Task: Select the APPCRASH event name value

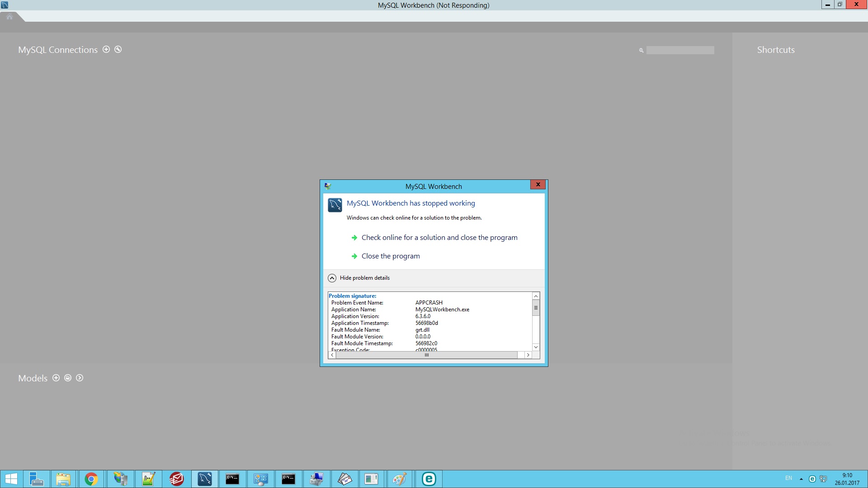Action: pyautogui.click(x=429, y=303)
